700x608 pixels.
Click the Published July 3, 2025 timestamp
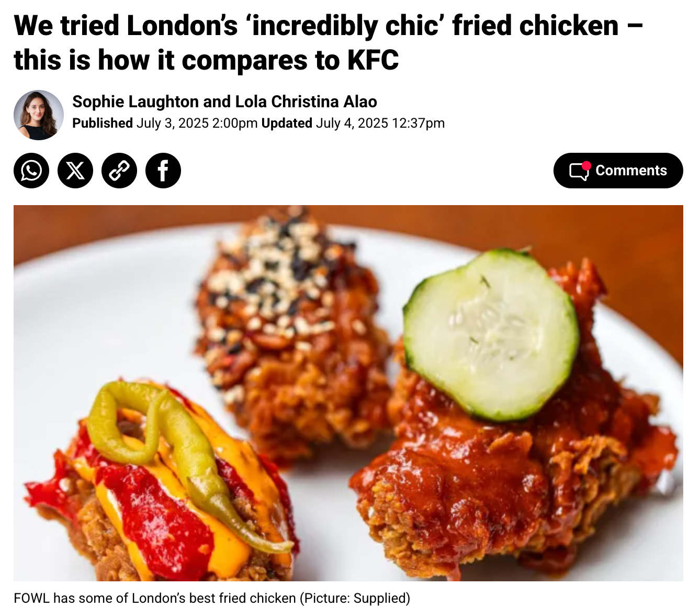click(165, 123)
